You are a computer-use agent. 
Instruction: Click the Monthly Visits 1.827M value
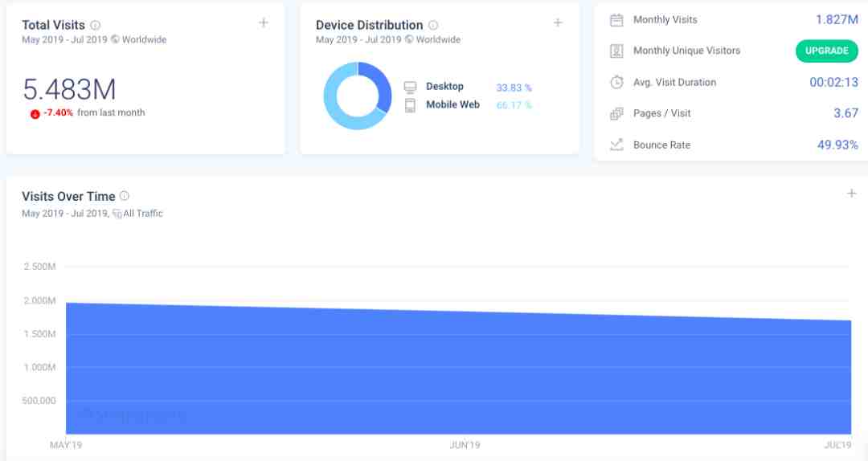pyautogui.click(x=837, y=19)
